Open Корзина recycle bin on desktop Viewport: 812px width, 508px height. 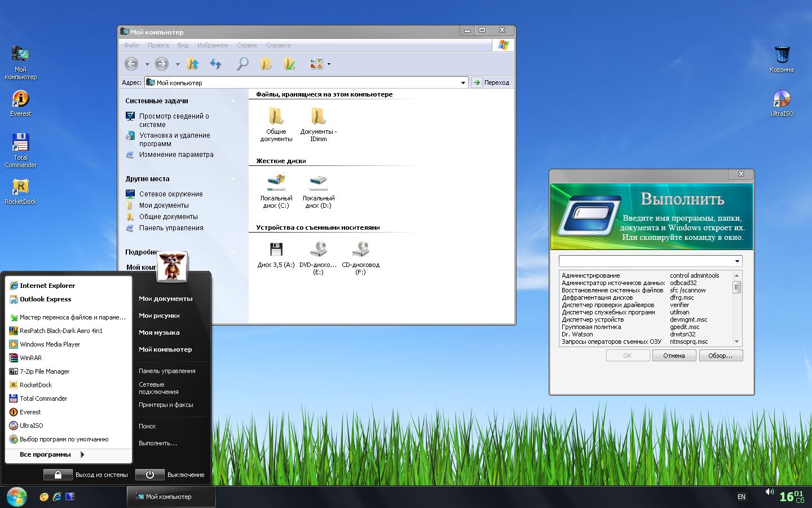click(782, 55)
